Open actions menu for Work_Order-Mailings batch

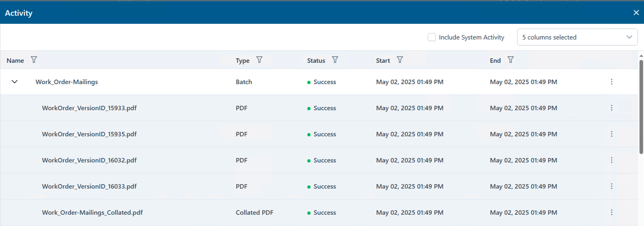(x=611, y=82)
